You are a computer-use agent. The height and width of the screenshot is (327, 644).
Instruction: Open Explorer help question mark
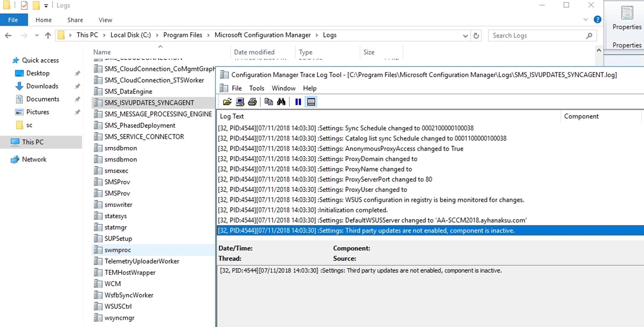597,20
